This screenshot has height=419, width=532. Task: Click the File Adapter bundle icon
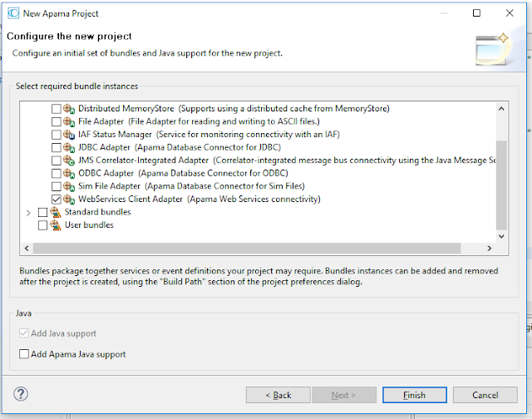click(69, 122)
